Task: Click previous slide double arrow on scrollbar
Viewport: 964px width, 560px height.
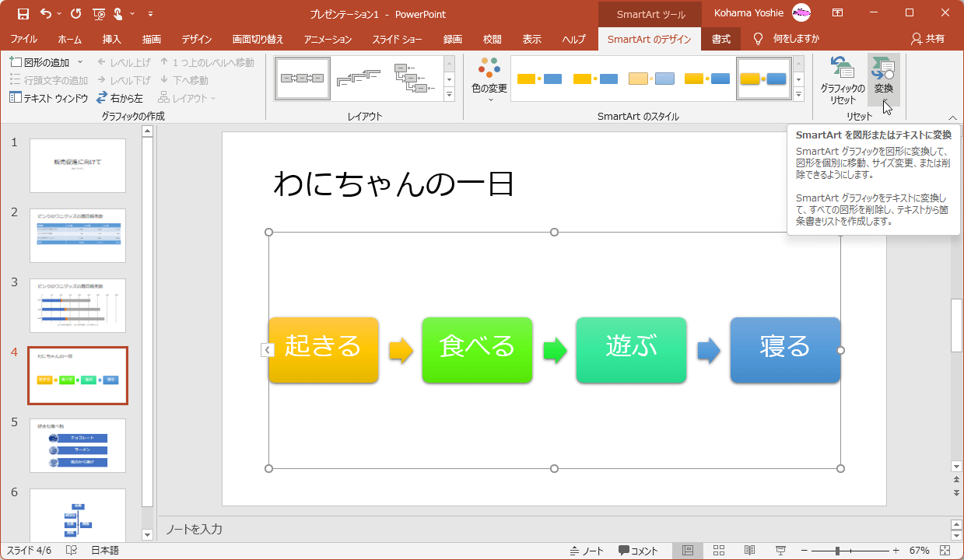Action: [957, 481]
